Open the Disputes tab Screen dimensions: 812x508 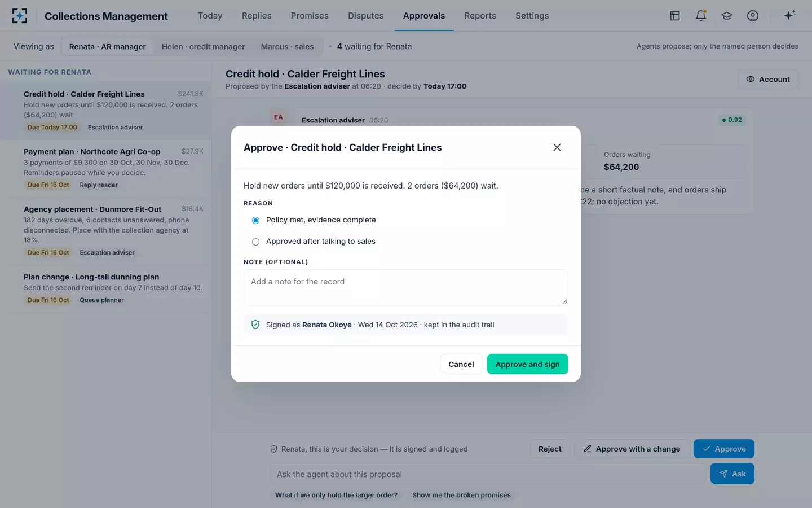365,16
